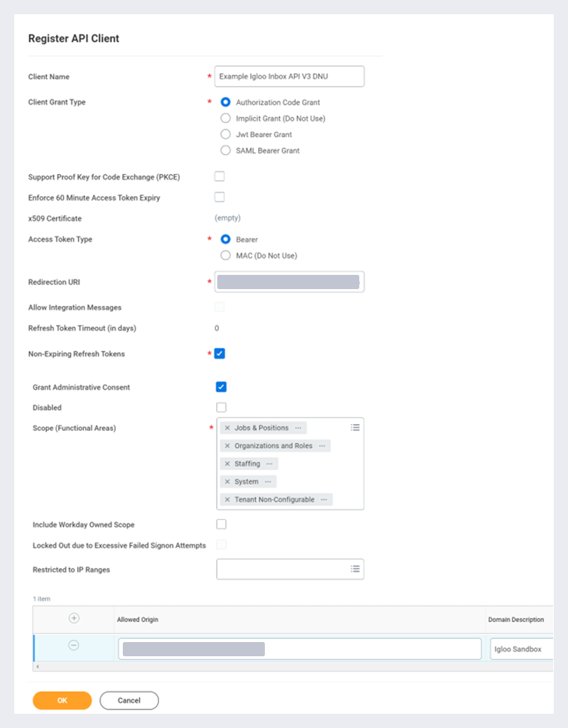
Task: Remove Jobs & Positions scope tag
Action: click(227, 428)
